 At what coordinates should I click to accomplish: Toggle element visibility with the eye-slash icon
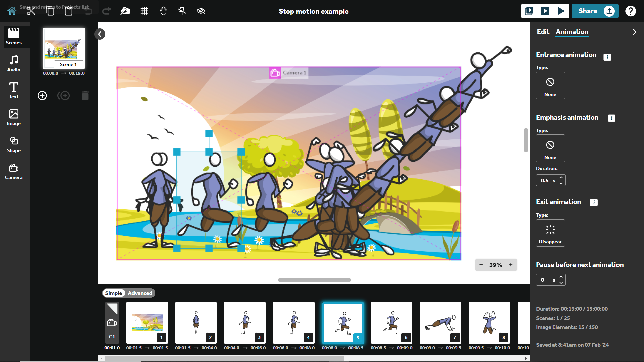pyautogui.click(x=201, y=11)
